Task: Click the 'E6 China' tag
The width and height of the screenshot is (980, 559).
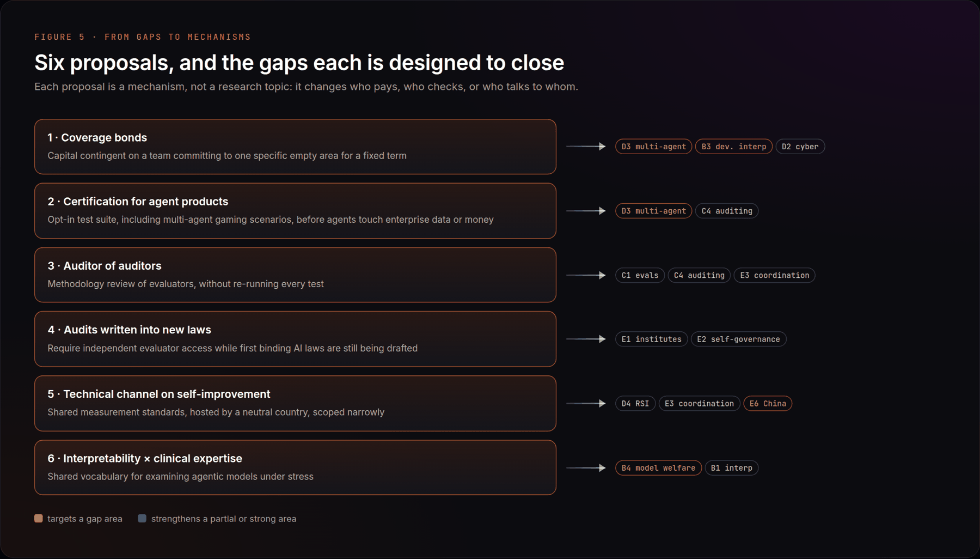Action: [768, 403]
